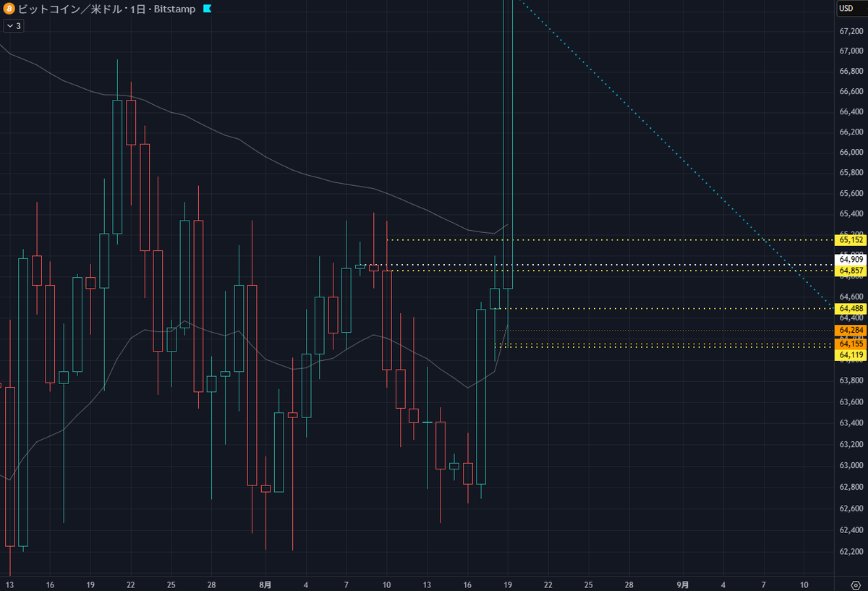Click the 66,600 price axis tick

pos(851,91)
